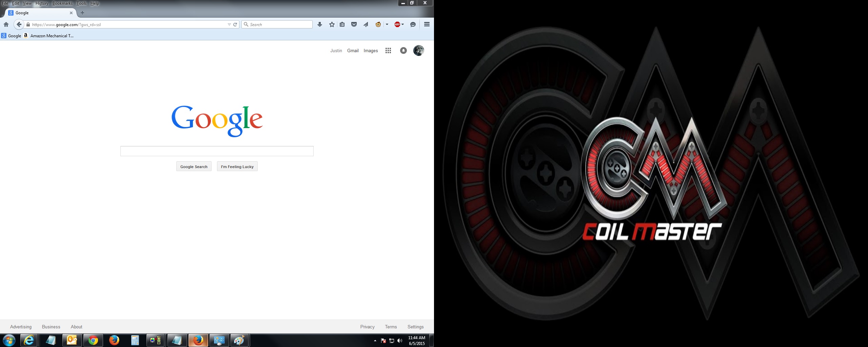Open the Edit menu
868x347 pixels.
(16, 3)
